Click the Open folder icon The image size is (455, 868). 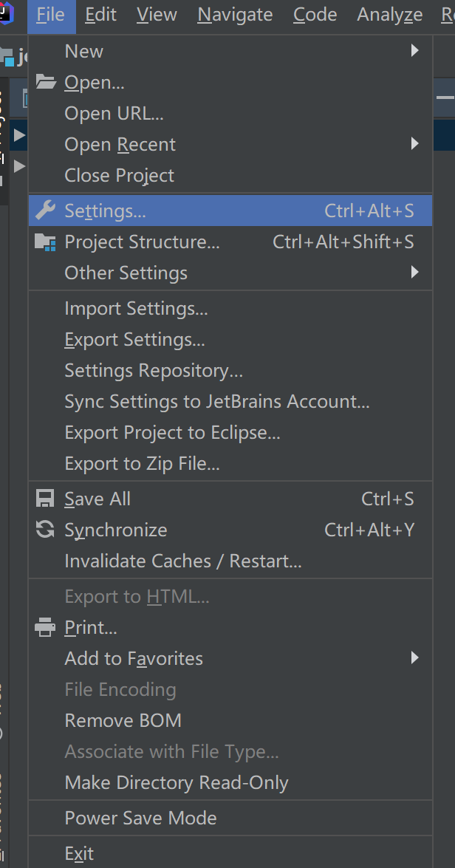(46, 82)
